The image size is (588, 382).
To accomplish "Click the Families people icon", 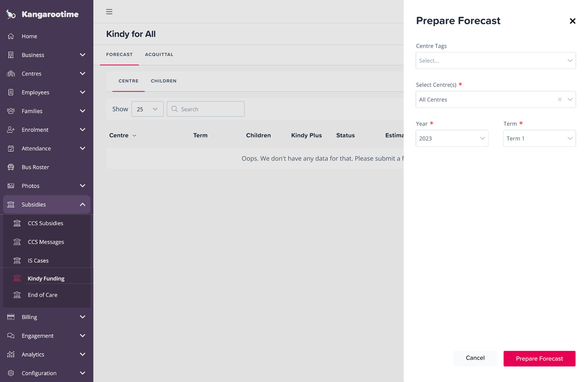I will (x=11, y=111).
